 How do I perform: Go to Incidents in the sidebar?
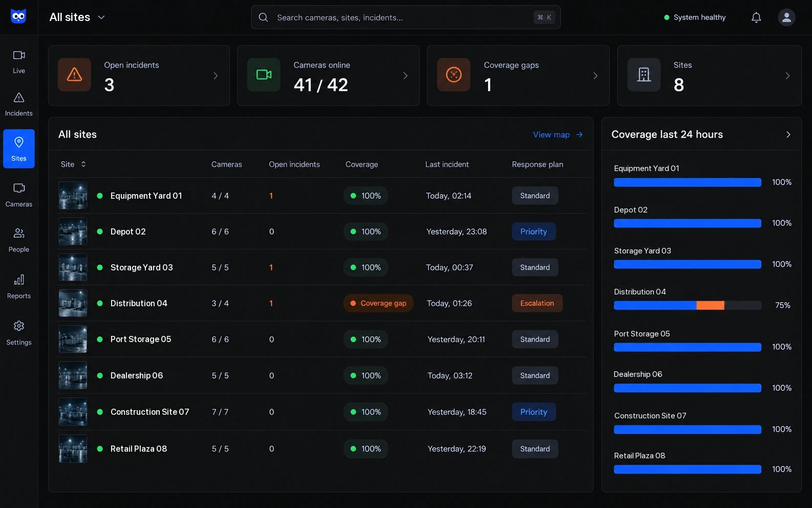(x=19, y=104)
